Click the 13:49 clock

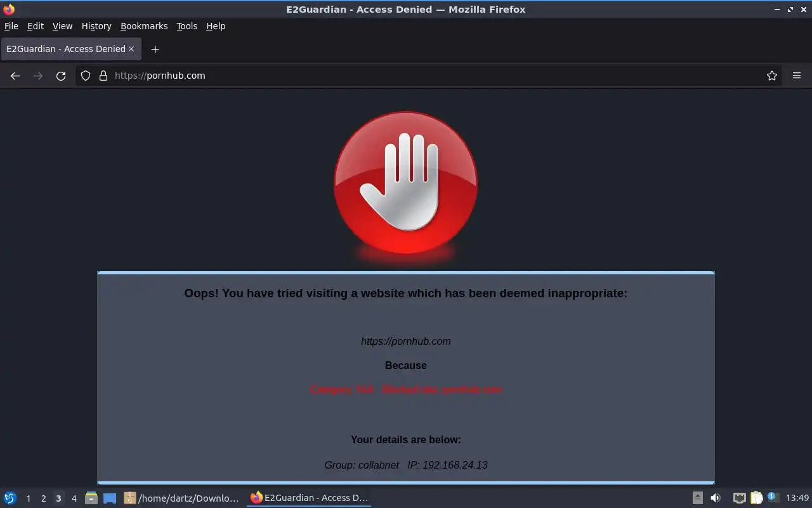click(797, 498)
